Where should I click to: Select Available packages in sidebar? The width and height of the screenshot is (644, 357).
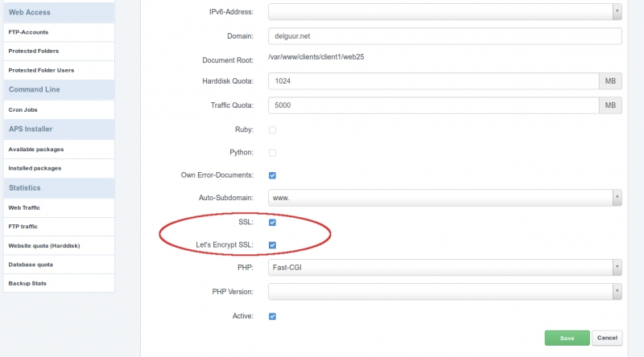[x=59, y=150]
